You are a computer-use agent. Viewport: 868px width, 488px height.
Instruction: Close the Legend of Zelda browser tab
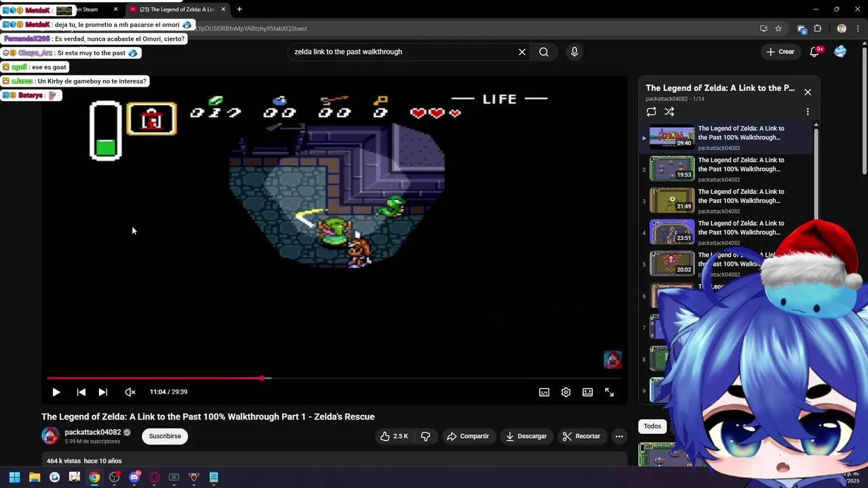tap(223, 9)
